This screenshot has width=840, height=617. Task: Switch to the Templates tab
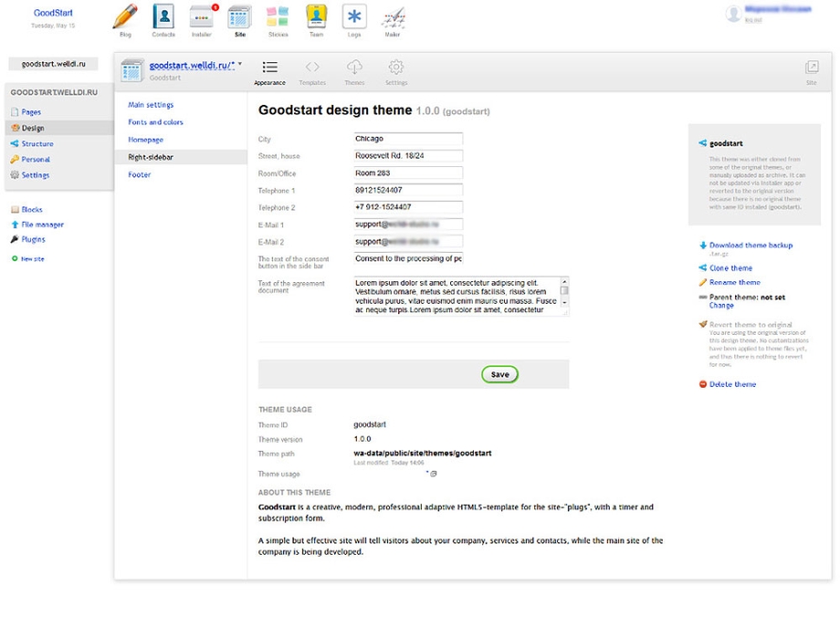tap(312, 71)
